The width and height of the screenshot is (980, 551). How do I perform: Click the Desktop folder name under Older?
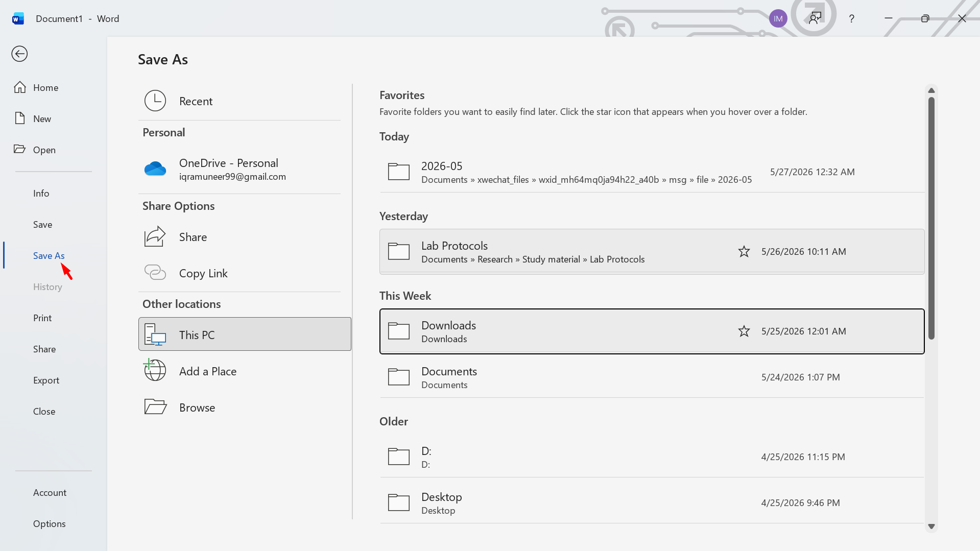point(442,497)
